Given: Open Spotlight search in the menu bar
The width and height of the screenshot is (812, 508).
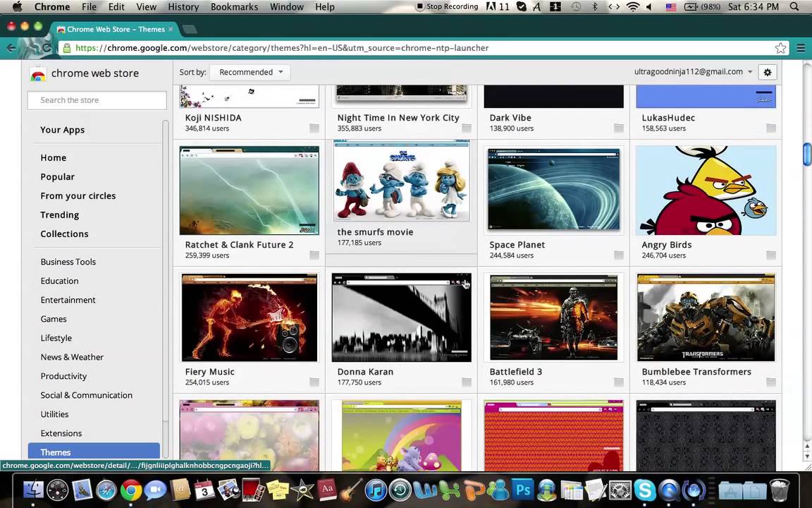Looking at the screenshot, I should pos(794,7).
